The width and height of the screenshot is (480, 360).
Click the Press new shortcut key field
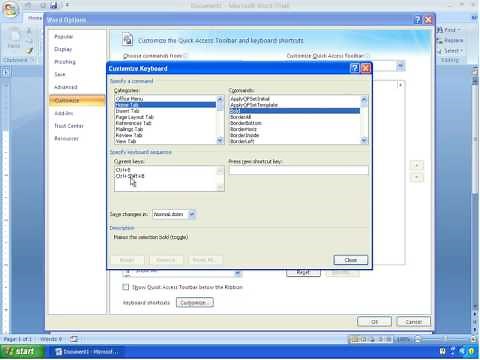[299, 171]
